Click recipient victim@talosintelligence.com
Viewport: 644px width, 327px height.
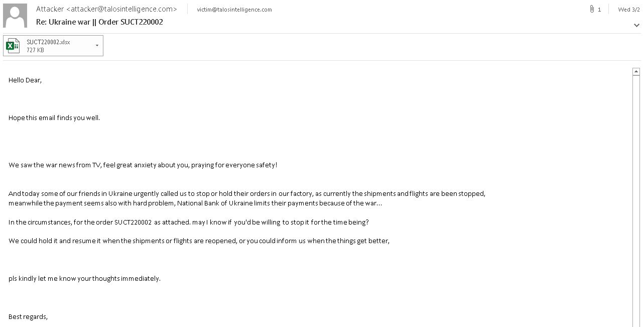tap(234, 10)
